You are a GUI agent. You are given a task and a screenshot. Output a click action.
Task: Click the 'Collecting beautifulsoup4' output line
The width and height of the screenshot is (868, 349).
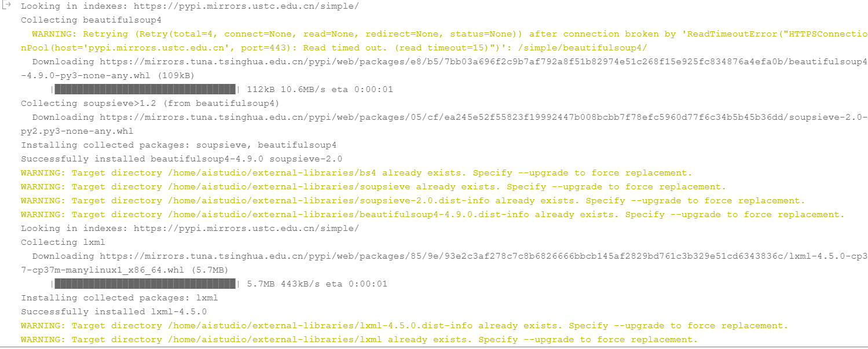91,20
